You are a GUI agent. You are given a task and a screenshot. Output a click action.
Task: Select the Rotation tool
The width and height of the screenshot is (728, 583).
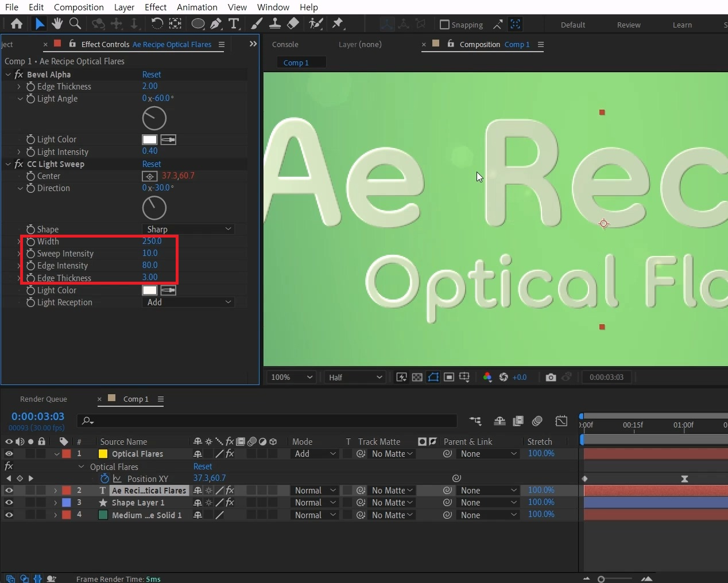[157, 24]
